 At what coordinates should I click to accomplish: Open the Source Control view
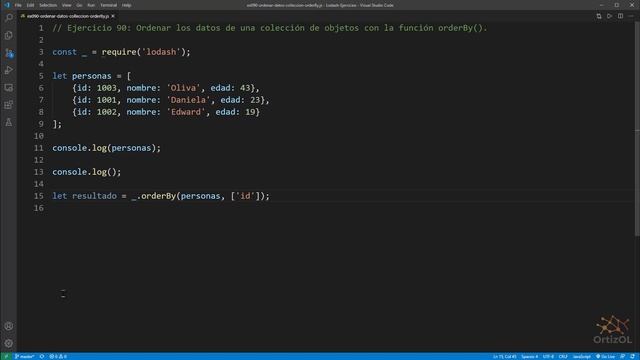(9, 53)
